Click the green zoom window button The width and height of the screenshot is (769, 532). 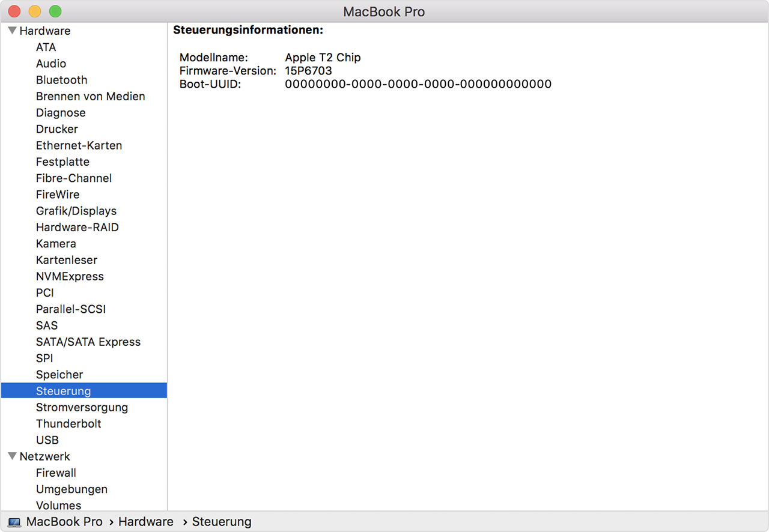click(55, 11)
